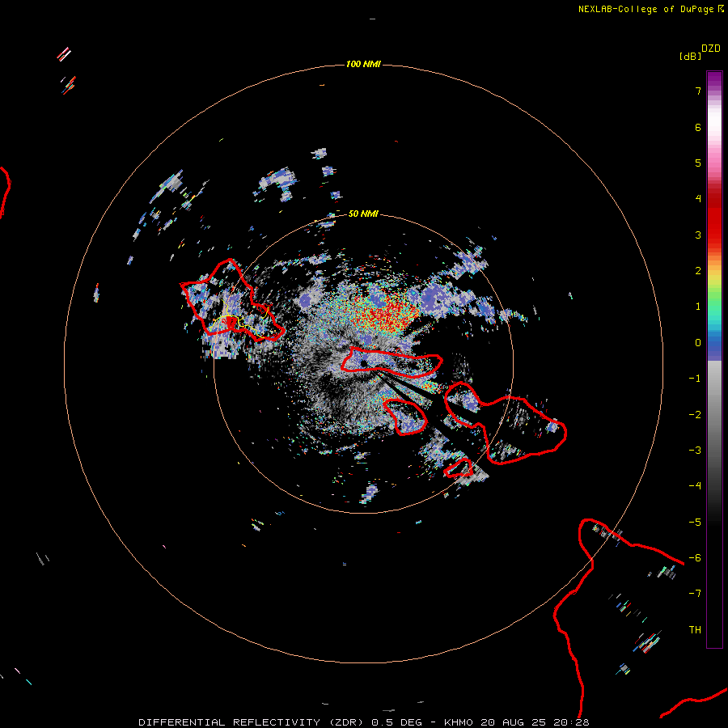Click the 6 value on color scale
Screen dimensions: 728x728
tap(698, 127)
